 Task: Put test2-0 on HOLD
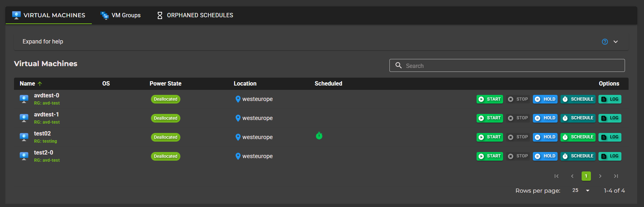(545, 156)
